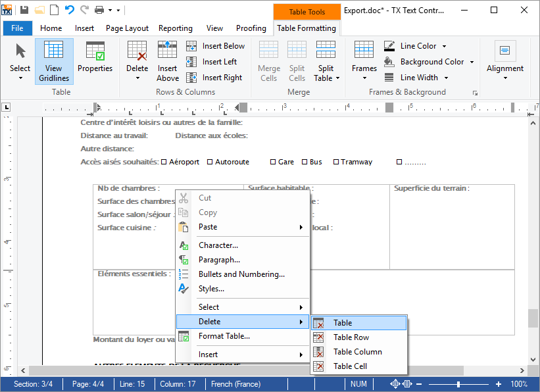This screenshot has width=540, height=392.
Task: Open the Line Color dropdown arrow
Action: (x=444, y=46)
